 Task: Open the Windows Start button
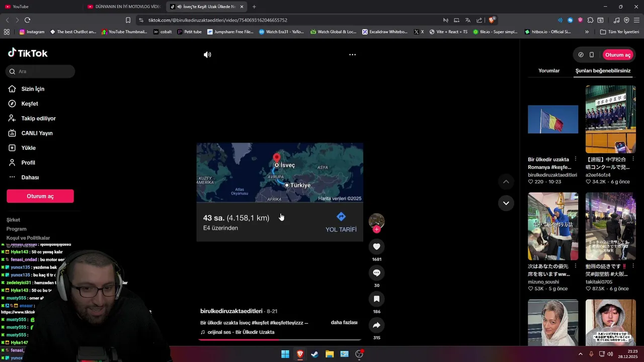(x=285, y=354)
